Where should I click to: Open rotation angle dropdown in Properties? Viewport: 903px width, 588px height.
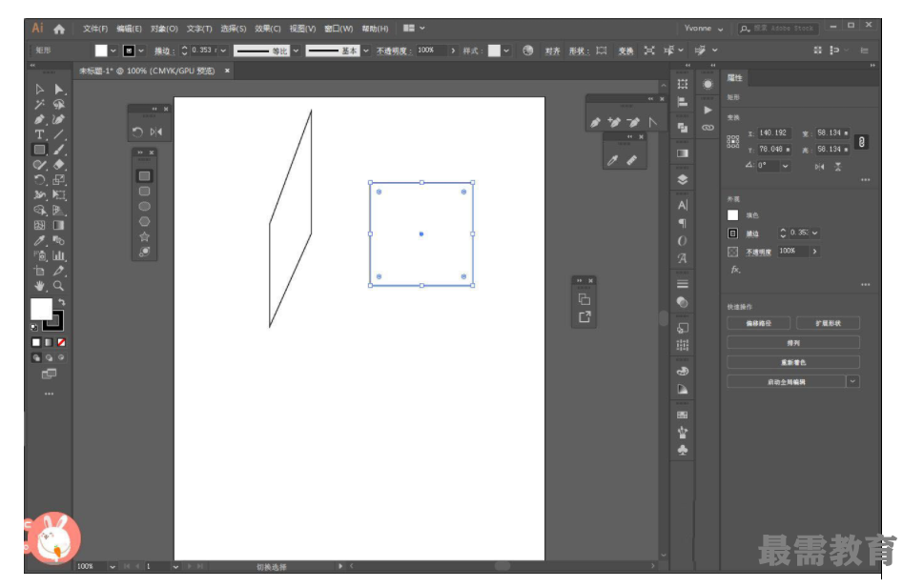[x=786, y=166]
